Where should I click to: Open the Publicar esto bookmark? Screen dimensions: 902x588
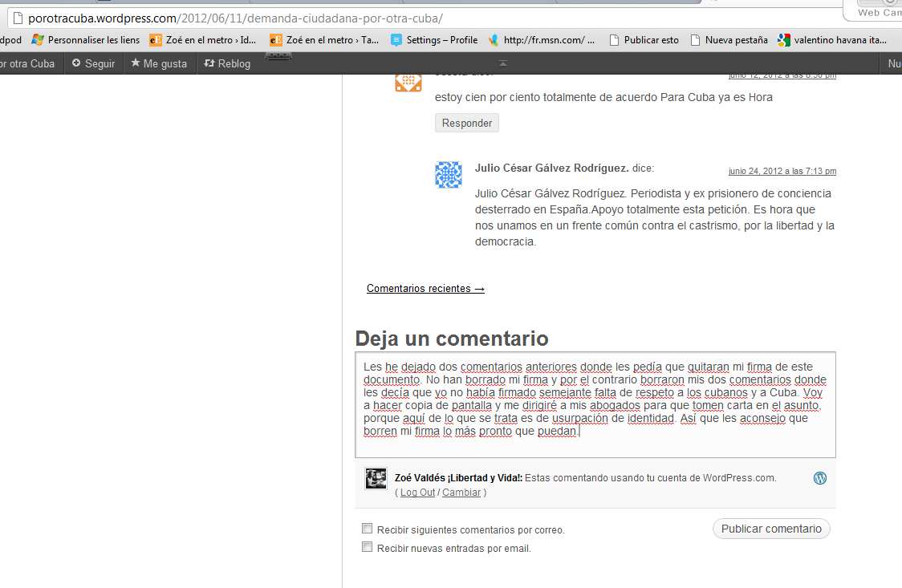point(644,39)
